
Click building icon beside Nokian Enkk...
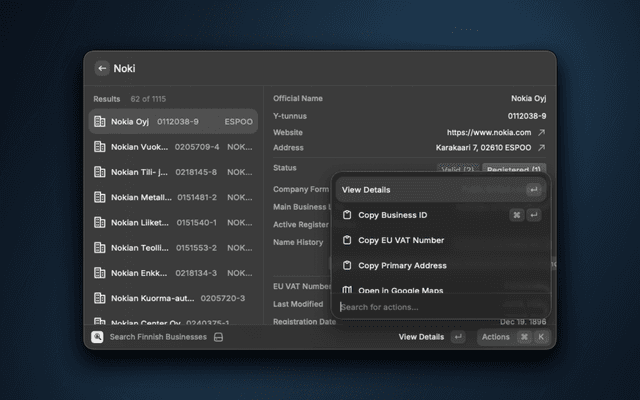click(x=100, y=273)
